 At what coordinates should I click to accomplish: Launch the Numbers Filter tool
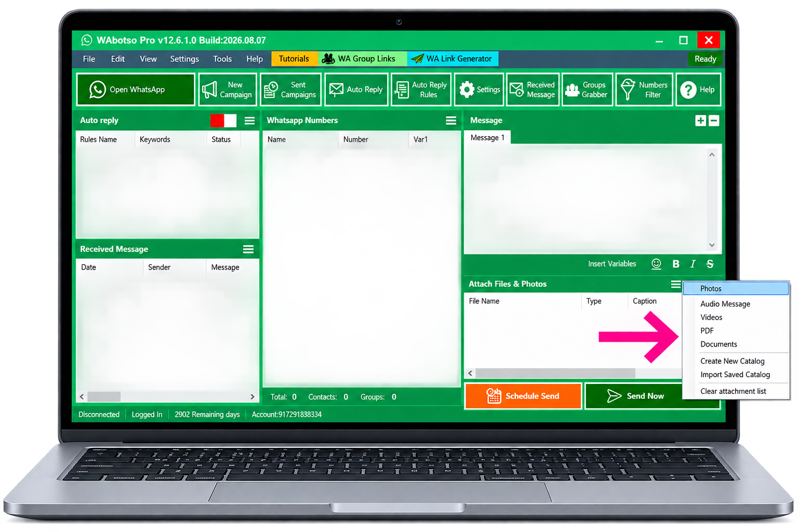(644, 89)
